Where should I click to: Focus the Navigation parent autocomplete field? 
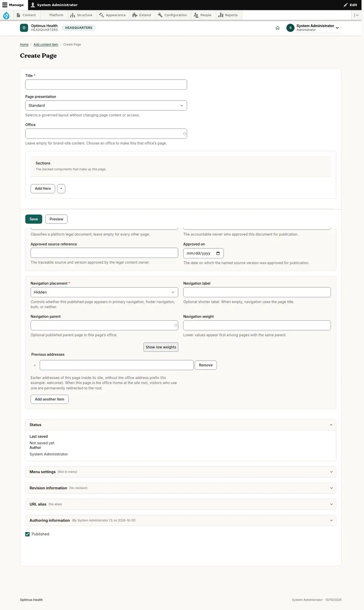104,325
